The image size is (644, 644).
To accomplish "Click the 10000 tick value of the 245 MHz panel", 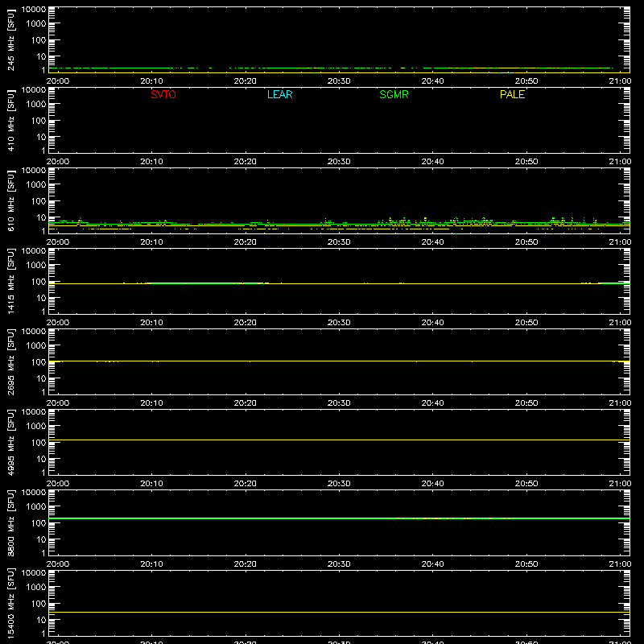I will coord(34,10).
